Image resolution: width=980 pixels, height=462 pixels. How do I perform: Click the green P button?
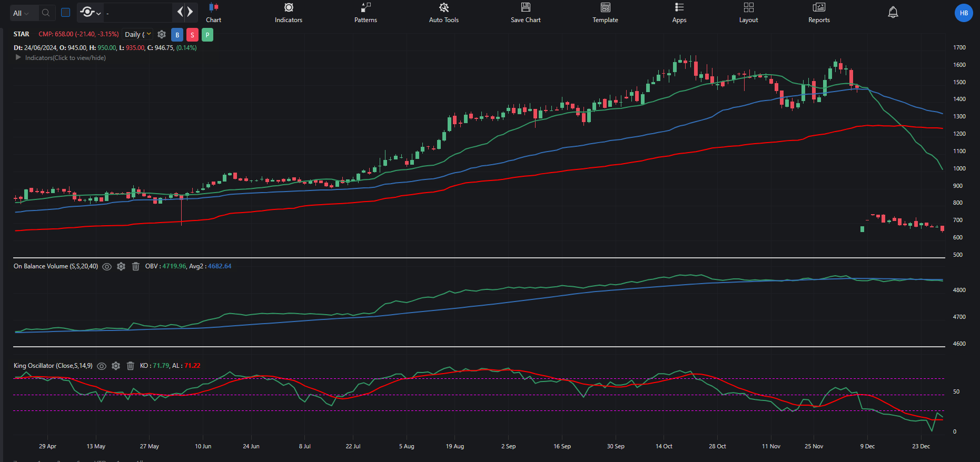pos(207,35)
